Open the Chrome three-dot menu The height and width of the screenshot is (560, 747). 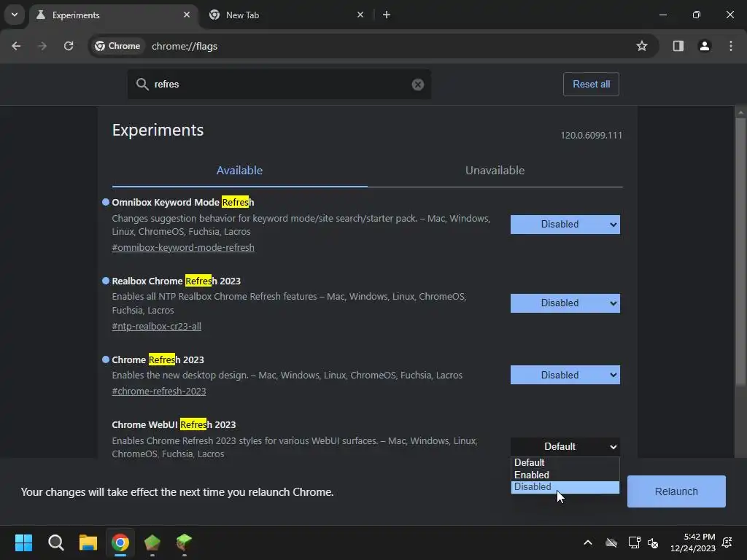[x=731, y=46]
